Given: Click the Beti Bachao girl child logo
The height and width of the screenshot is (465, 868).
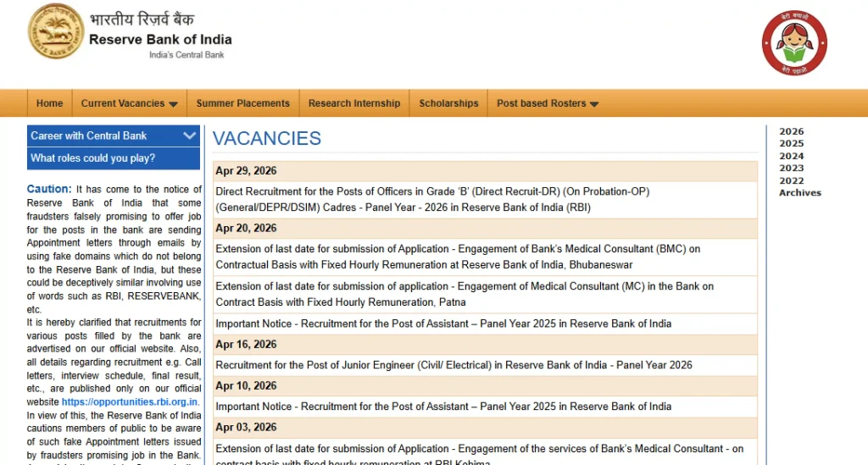Looking at the screenshot, I should point(793,43).
